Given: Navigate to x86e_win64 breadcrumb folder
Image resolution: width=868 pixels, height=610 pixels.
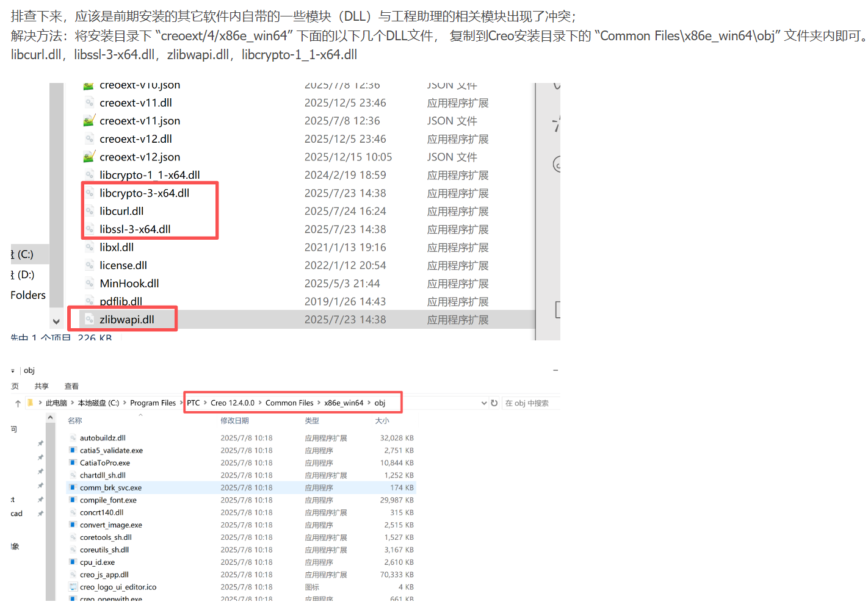Looking at the screenshot, I should coord(343,403).
